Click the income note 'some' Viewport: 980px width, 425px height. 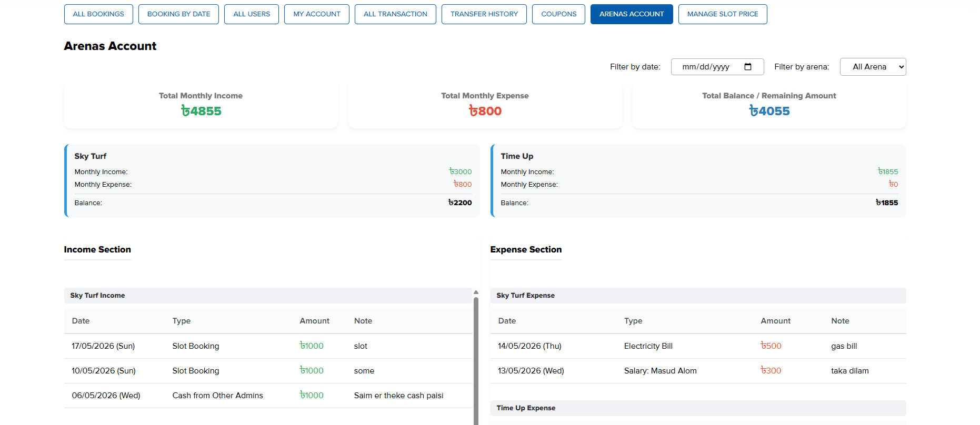tap(364, 371)
